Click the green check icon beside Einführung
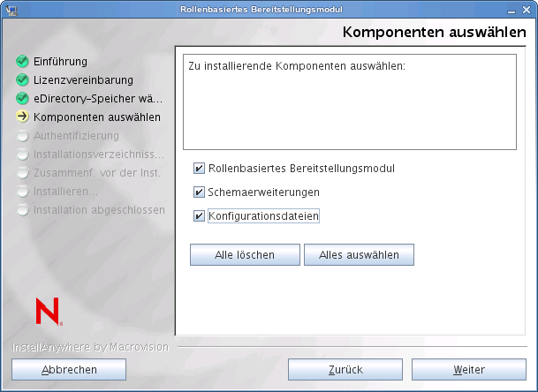The width and height of the screenshot is (538, 392). (x=22, y=62)
